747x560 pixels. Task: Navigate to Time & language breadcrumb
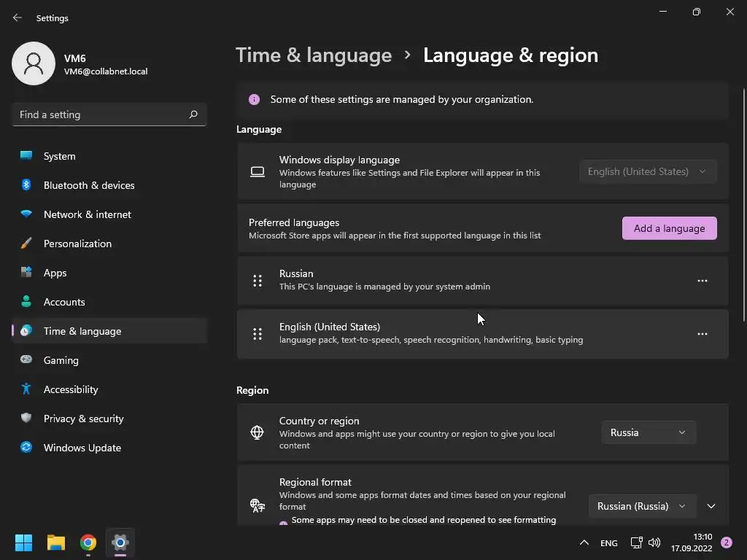coord(314,55)
